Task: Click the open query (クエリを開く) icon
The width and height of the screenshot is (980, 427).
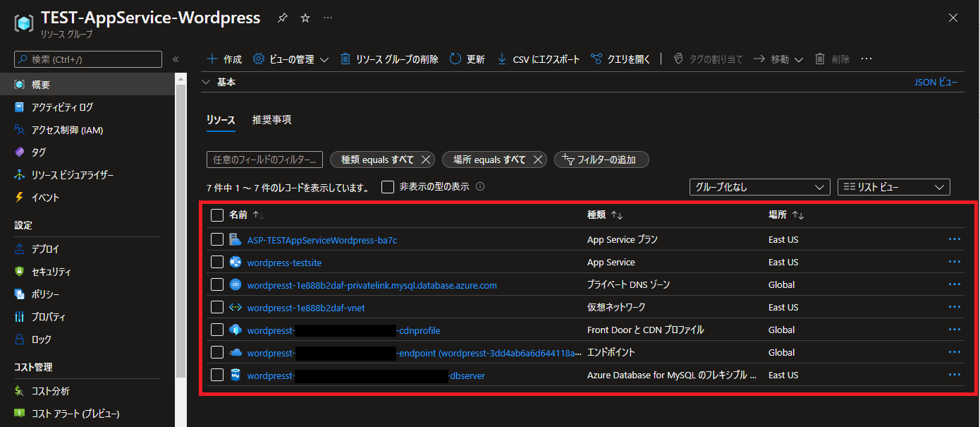Action: (596, 59)
